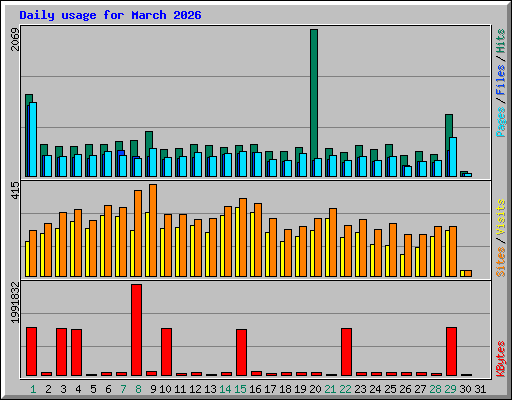This screenshot has height=400, width=512.
Task: Click the yellow sites bar for day 15
Action: coord(237,242)
